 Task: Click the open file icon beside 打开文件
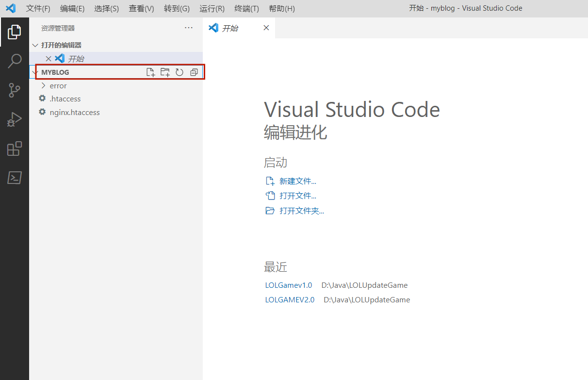[x=270, y=196]
